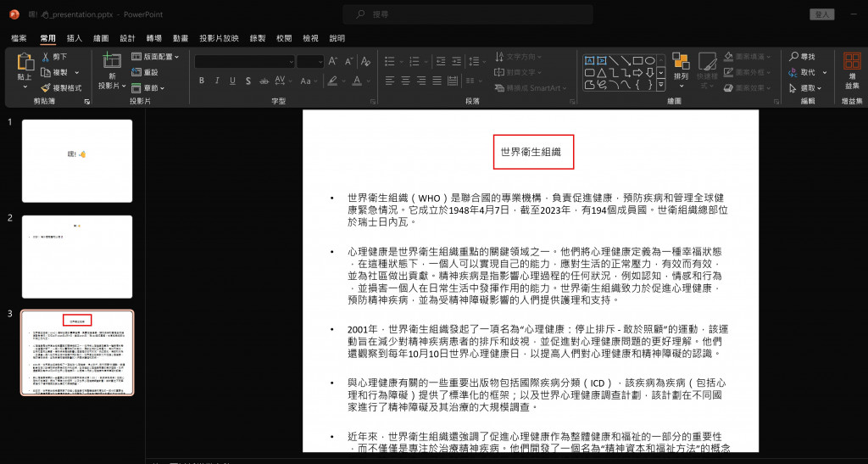Click the Reset (重設) slide button

click(x=144, y=73)
